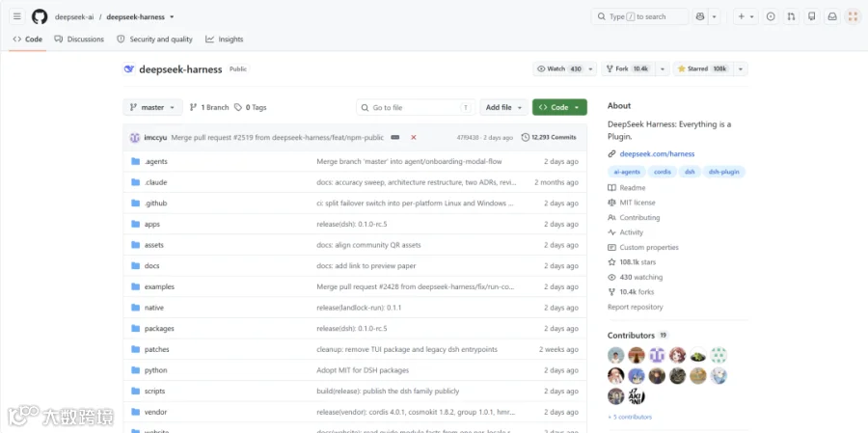
Task: Click the Fork 10.4k button
Action: 629,69
